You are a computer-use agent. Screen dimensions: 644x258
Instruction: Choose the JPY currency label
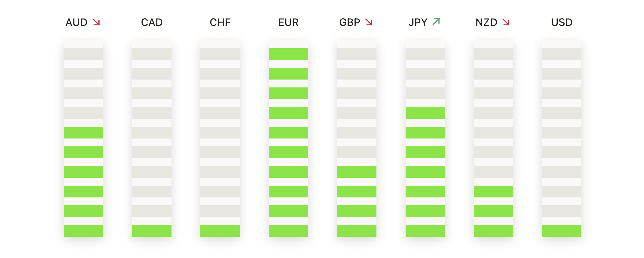point(418,22)
